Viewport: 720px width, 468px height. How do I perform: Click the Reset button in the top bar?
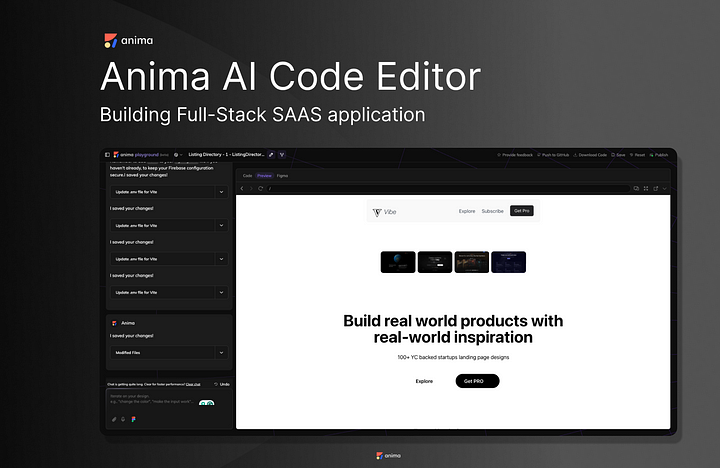click(x=637, y=155)
